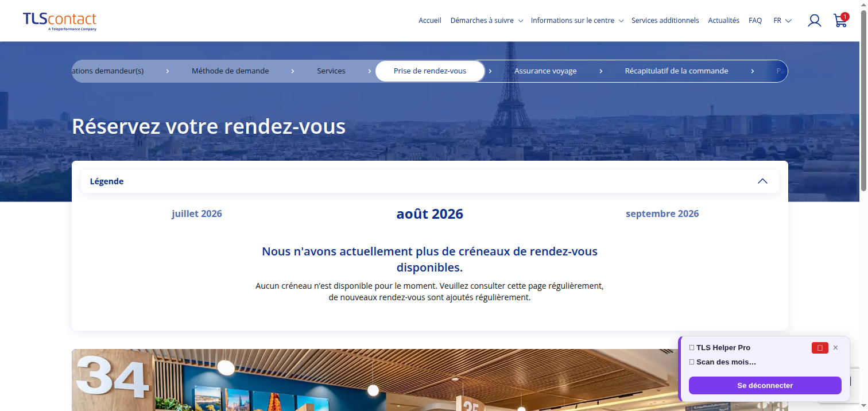Switch to septembre 2026 month
The image size is (868, 411).
coord(662,214)
